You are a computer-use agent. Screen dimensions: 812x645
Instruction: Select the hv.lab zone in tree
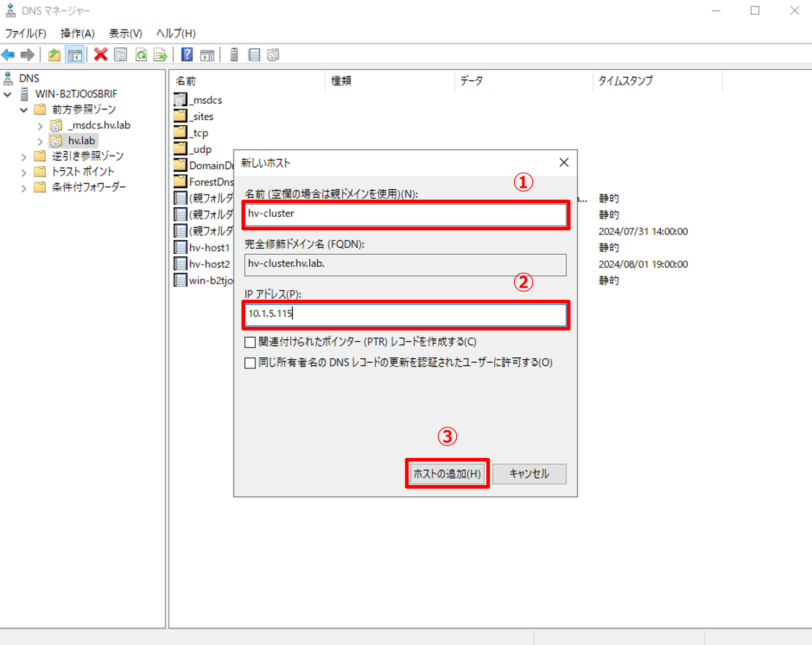pos(81,141)
